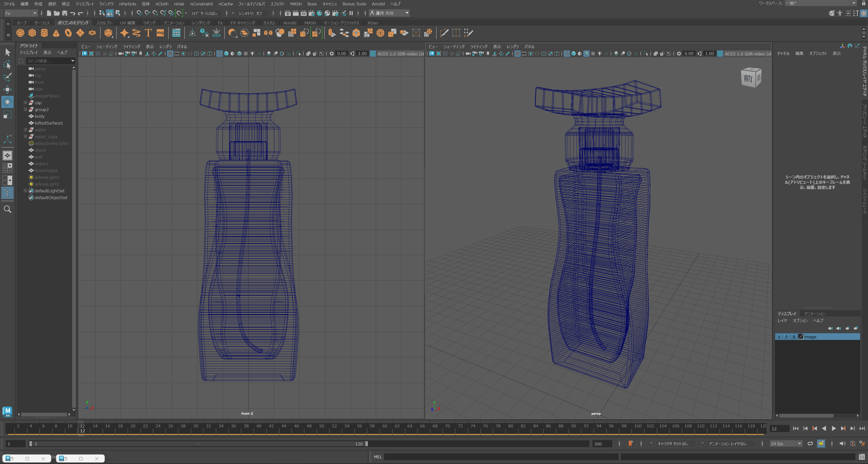Image resolution: width=868 pixels, height=464 pixels.
Task: Create a polygon sphere from the shelf
Action: coord(20,33)
